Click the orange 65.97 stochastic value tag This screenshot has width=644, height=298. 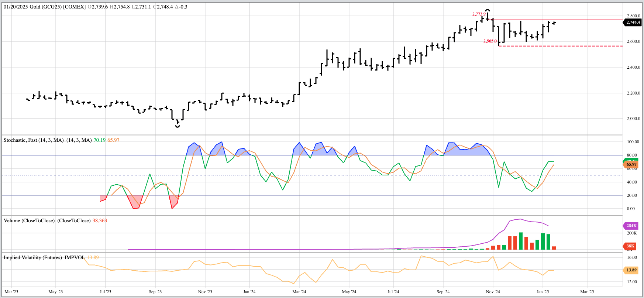coord(631,165)
